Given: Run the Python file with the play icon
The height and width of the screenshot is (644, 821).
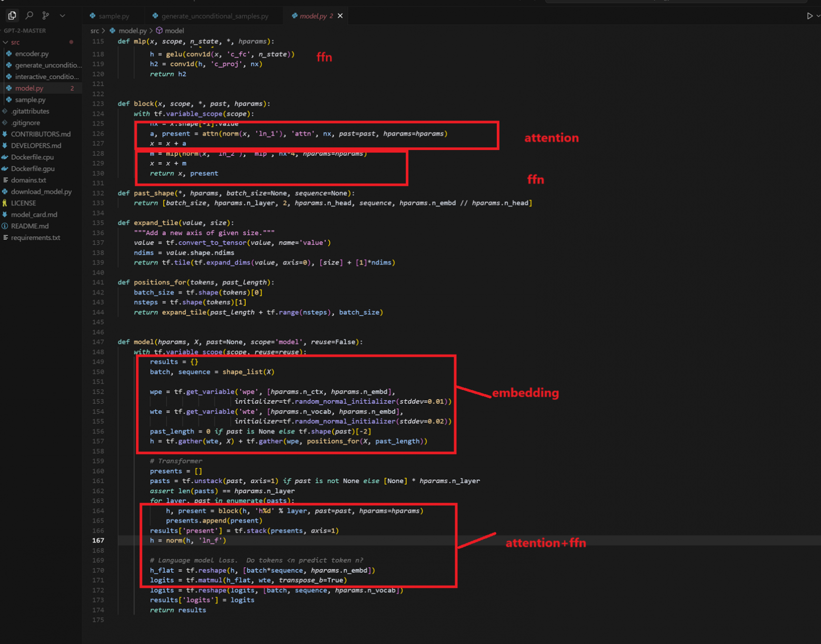Looking at the screenshot, I should (809, 16).
